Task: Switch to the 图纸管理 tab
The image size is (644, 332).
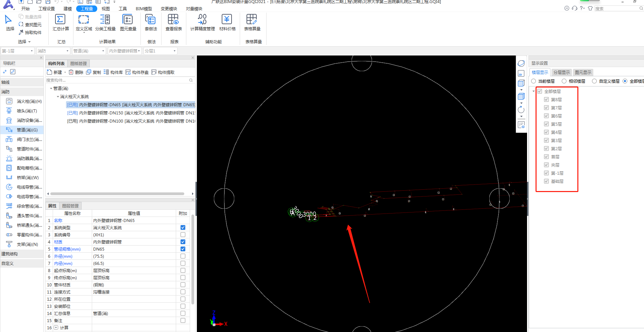Action: pyautogui.click(x=79, y=64)
